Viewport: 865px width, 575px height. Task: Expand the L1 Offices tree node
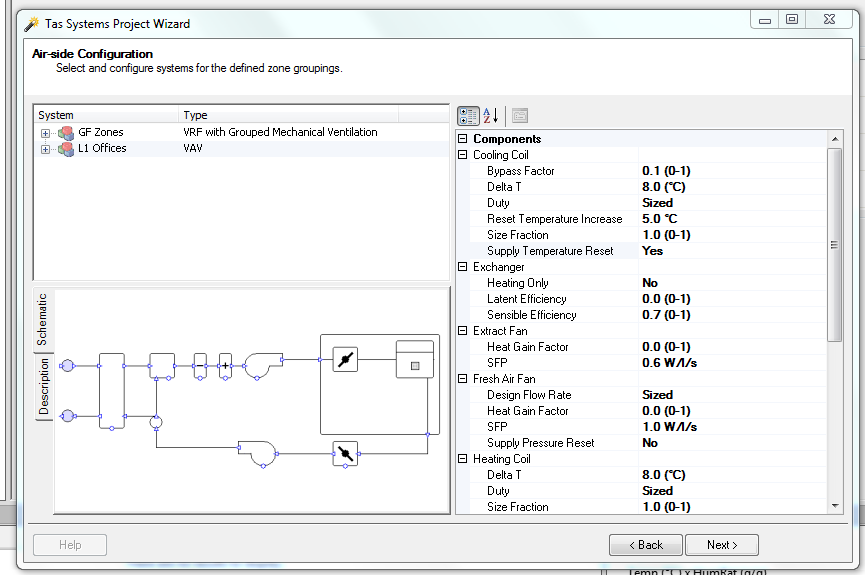pyautogui.click(x=45, y=150)
